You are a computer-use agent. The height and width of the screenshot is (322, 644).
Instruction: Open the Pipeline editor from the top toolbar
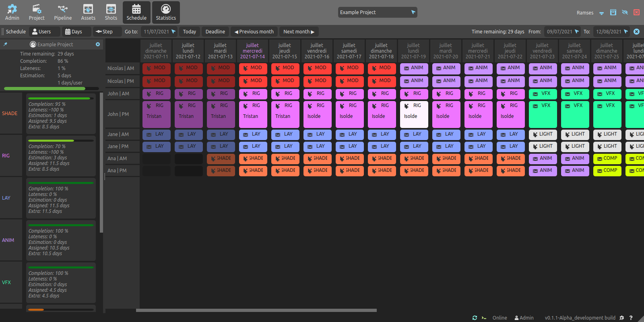click(x=63, y=12)
